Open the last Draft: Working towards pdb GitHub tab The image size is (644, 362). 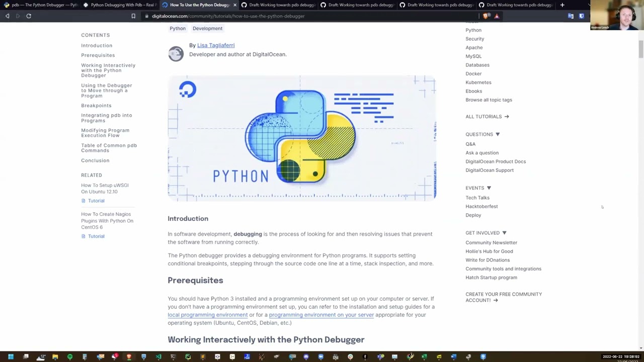(515, 5)
